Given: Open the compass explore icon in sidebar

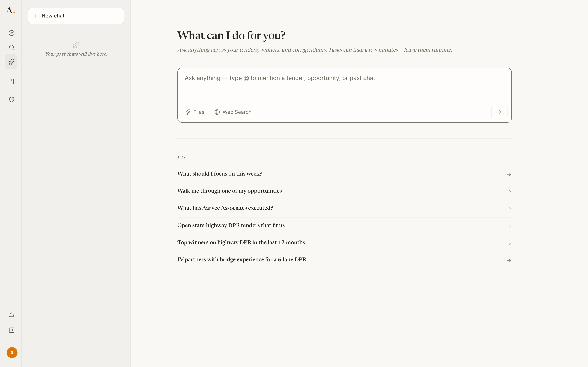Looking at the screenshot, I should pos(12,33).
